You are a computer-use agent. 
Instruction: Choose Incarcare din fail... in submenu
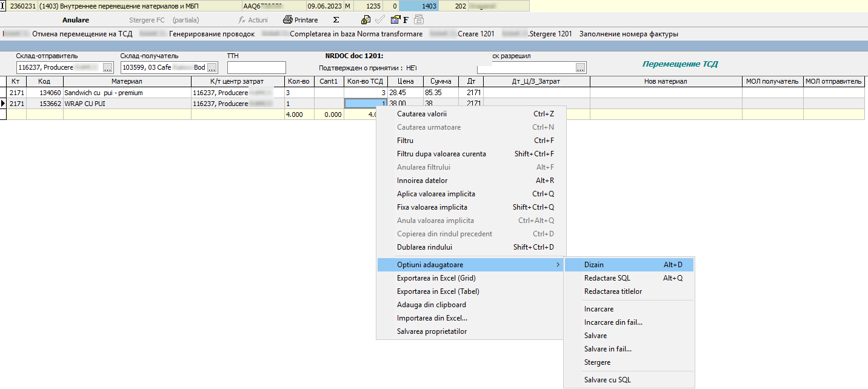629,322
